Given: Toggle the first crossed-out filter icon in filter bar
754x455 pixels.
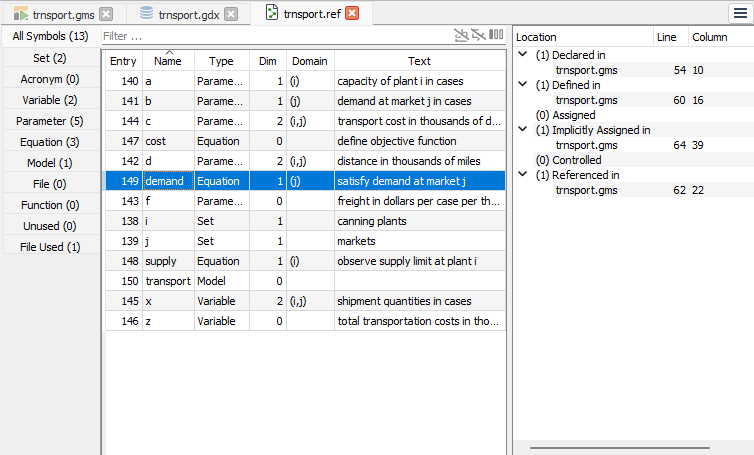Looking at the screenshot, I should coord(461,36).
